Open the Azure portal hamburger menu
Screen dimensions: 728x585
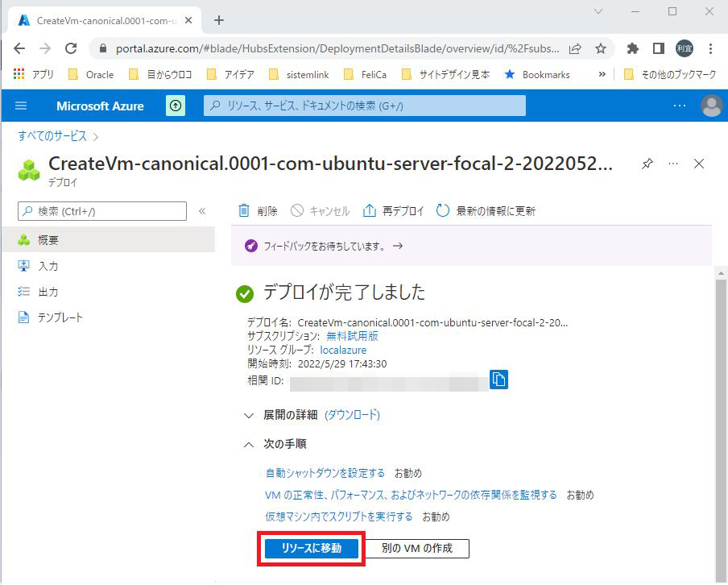(x=20, y=106)
